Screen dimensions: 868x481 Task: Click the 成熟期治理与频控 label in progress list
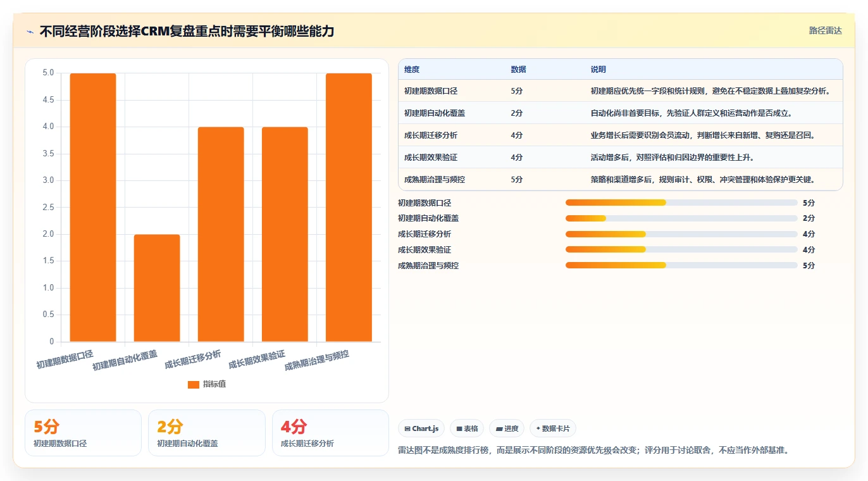[x=428, y=266]
